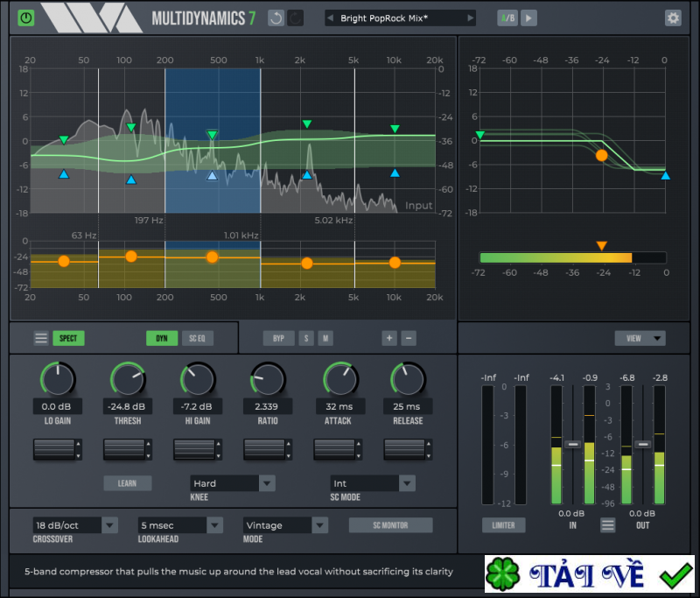This screenshot has width=700, height=598.
Task: Toggle the SPECT spectrum display
Action: (68, 338)
